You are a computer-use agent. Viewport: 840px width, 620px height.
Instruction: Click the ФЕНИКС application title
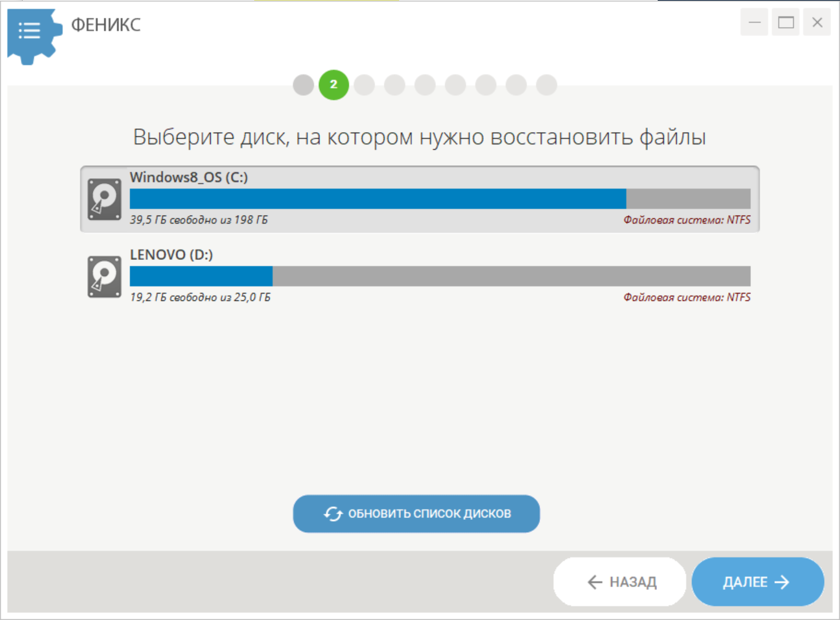pos(106,25)
